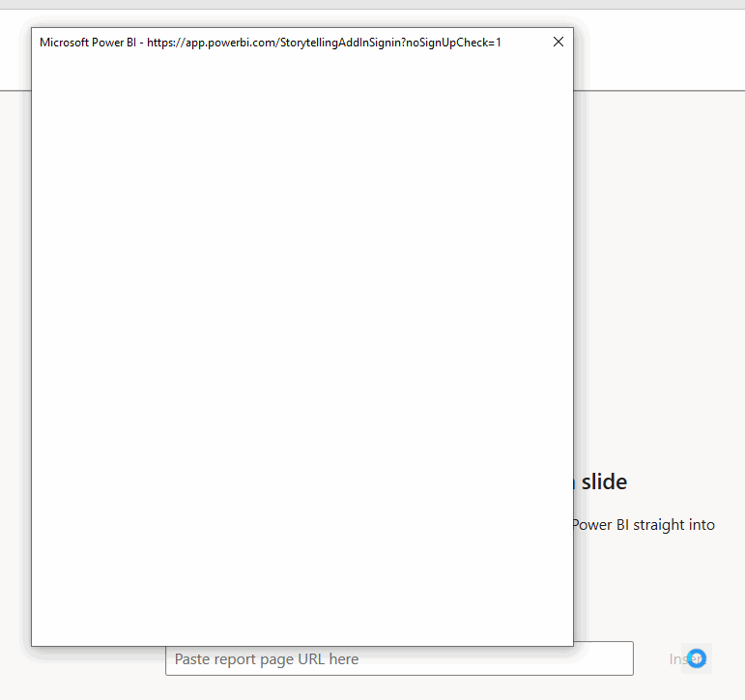
Task: Close the Microsoft Power BI sign-in dialog
Action: [559, 42]
